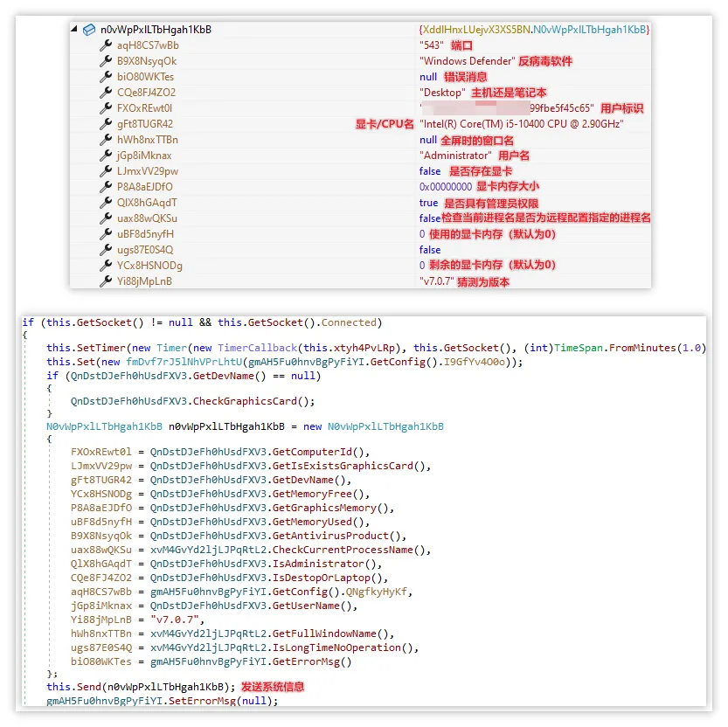The width and height of the screenshot is (728, 727).
Task: Click the "543" port value
Action: [432, 45]
